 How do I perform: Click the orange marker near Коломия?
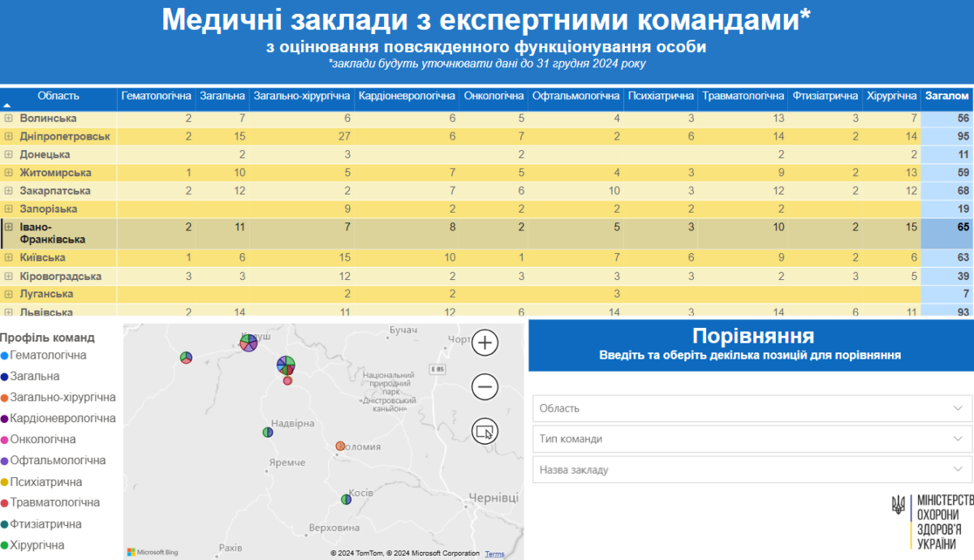point(338,445)
